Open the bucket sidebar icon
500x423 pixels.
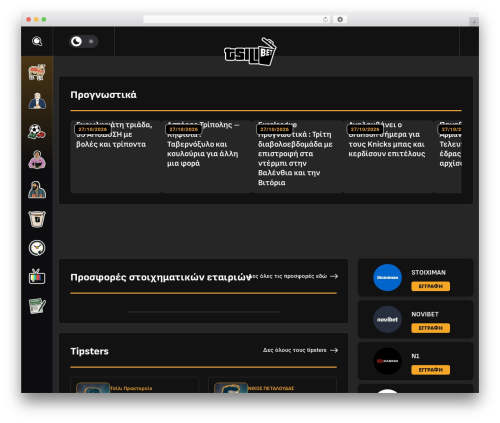coord(37,219)
